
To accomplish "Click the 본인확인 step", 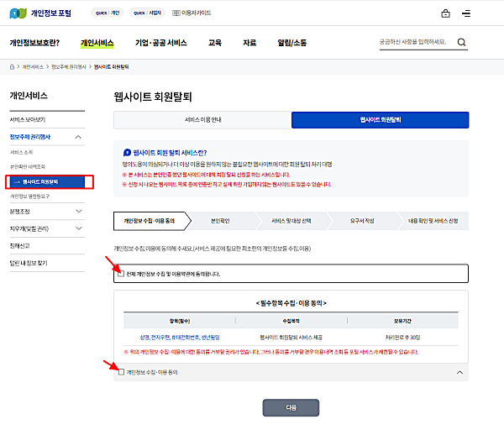I will [220, 221].
